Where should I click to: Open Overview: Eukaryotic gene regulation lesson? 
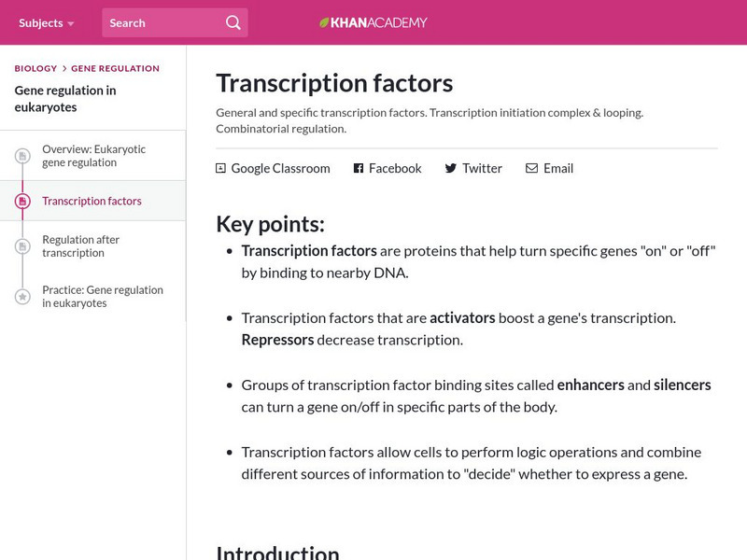coord(93,156)
